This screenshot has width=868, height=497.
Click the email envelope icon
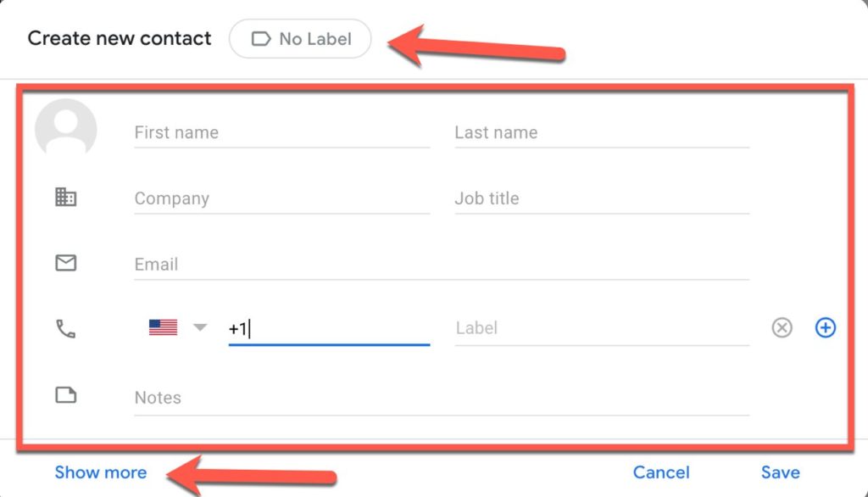[65, 264]
